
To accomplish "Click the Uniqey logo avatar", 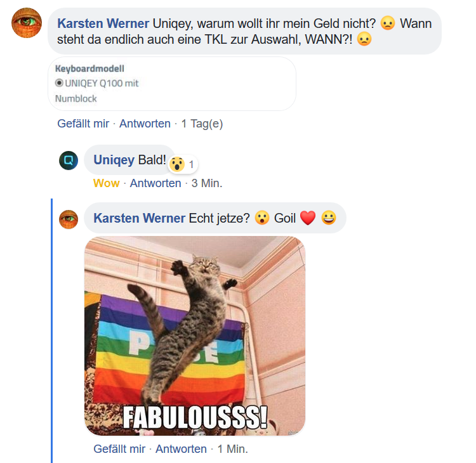I will [x=69, y=160].
